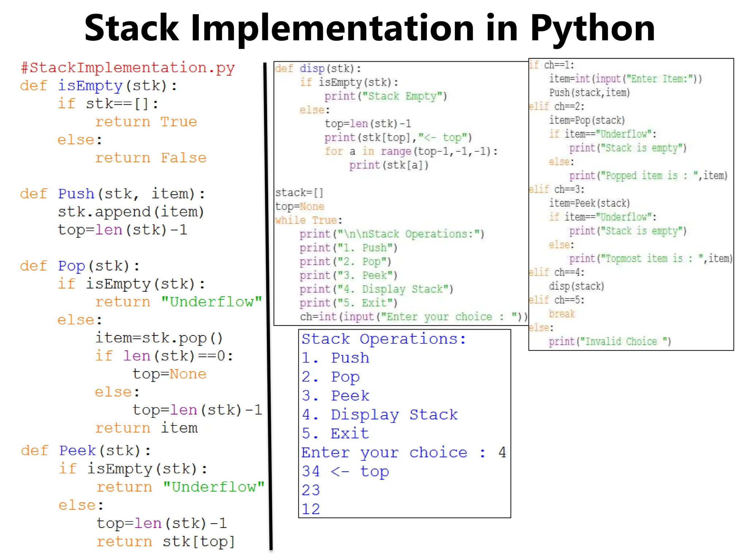Click the slide title 'Stack Implementation in Python'
The height and width of the screenshot is (560, 747).
pos(369,28)
